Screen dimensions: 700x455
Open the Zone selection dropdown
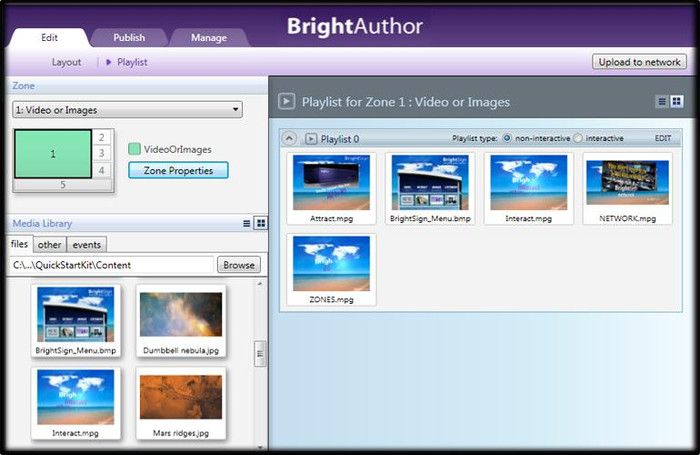[127, 110]
